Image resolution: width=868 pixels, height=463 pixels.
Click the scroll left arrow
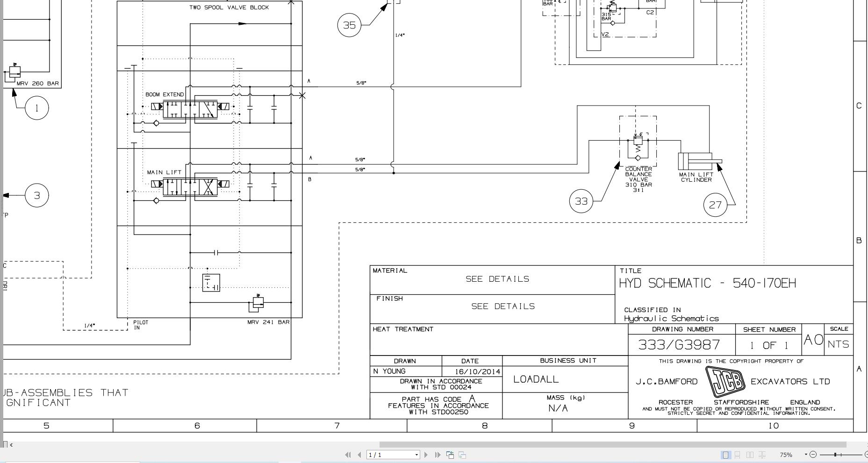coord(11,444)
